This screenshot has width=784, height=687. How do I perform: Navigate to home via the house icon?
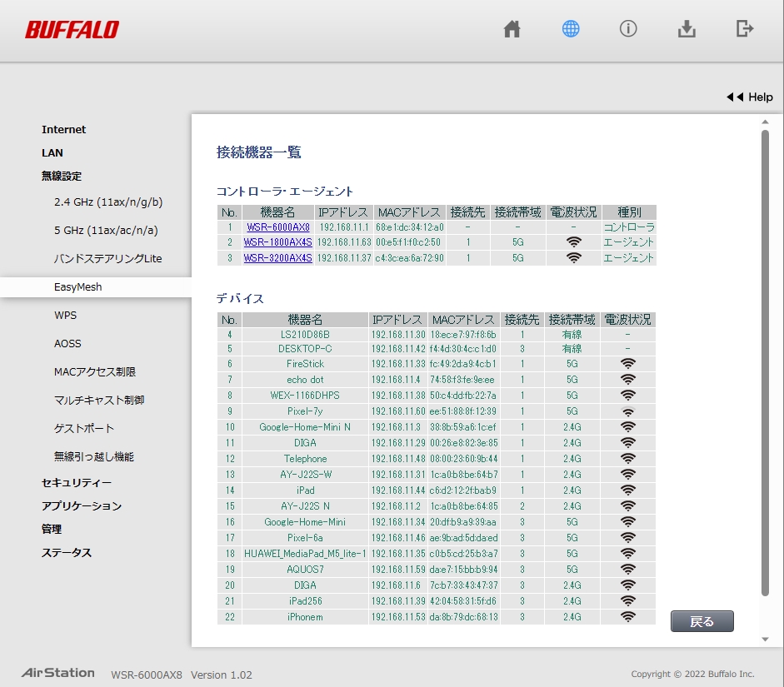click(512, 28)
